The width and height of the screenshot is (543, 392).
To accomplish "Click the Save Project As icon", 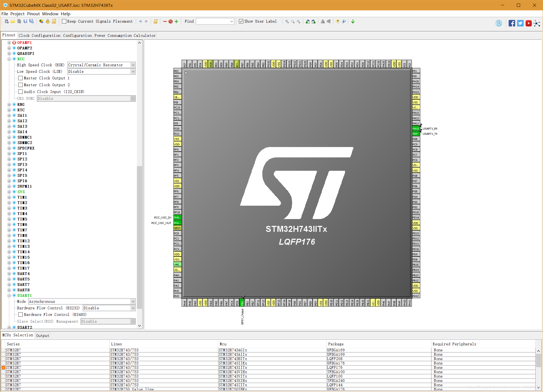I will [x=32, y=21].
